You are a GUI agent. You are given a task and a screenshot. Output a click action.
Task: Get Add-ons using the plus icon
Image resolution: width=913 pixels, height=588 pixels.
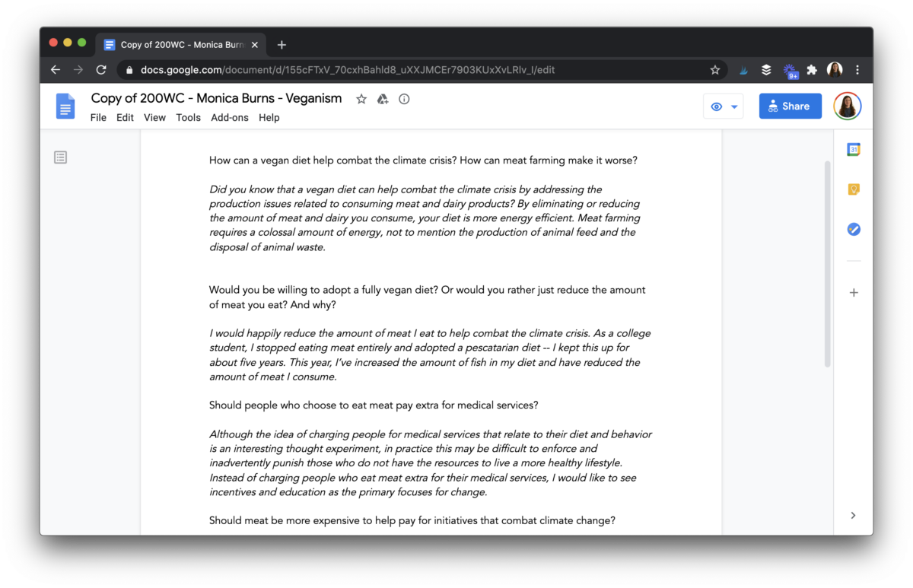853,291
